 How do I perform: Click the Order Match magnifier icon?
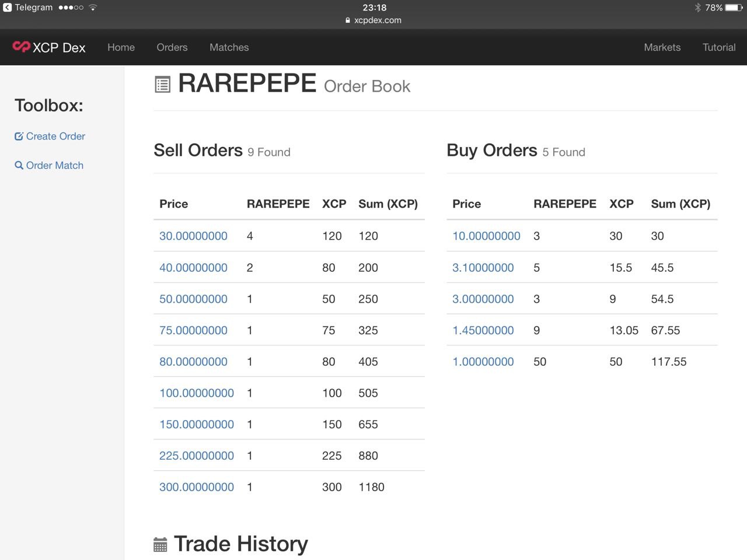coord(19,165)
